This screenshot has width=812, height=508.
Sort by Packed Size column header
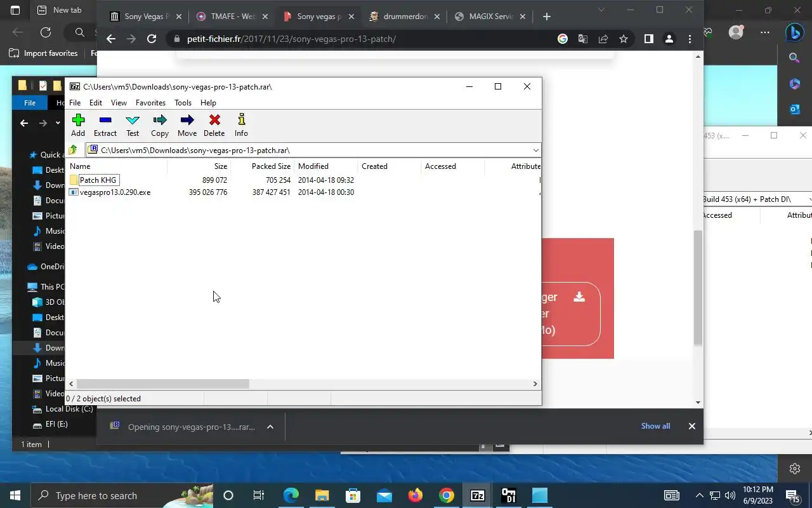point(262,166)
